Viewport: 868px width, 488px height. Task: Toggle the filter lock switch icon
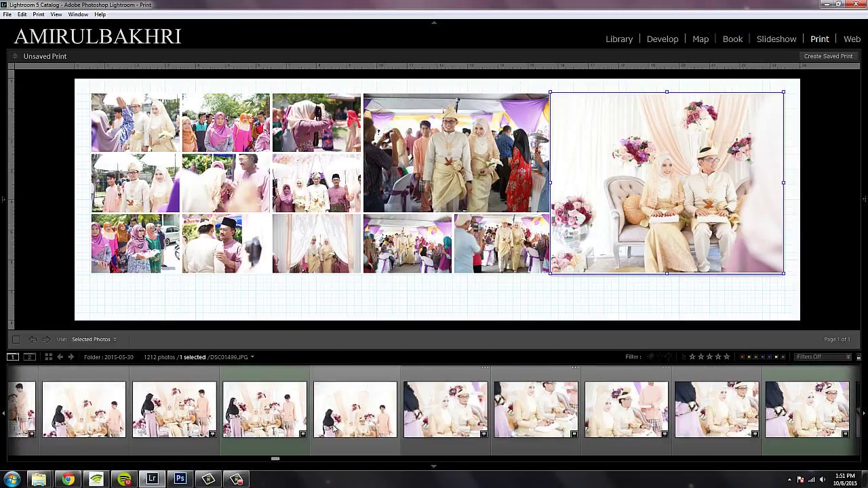[859, 357]
